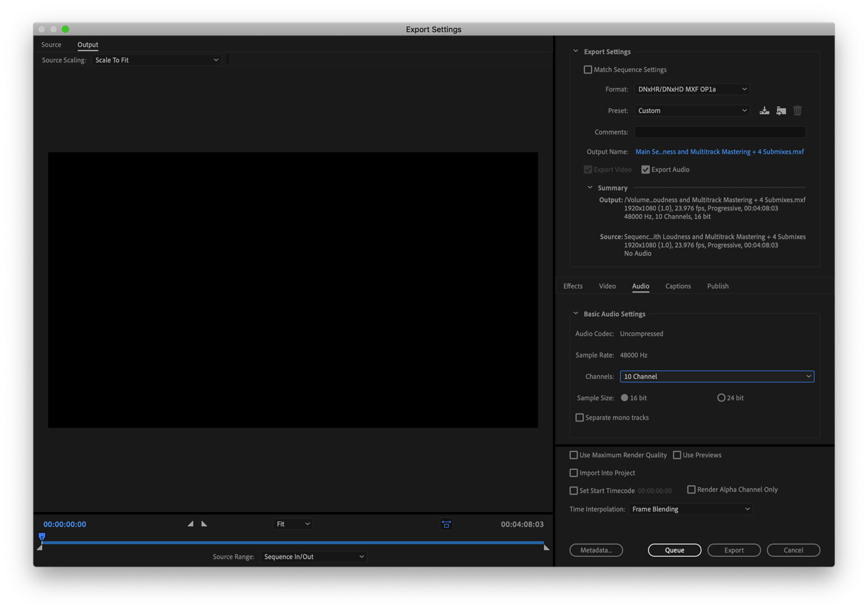Open the Output Name link
868x611 pixels.
tap(719, 152)
